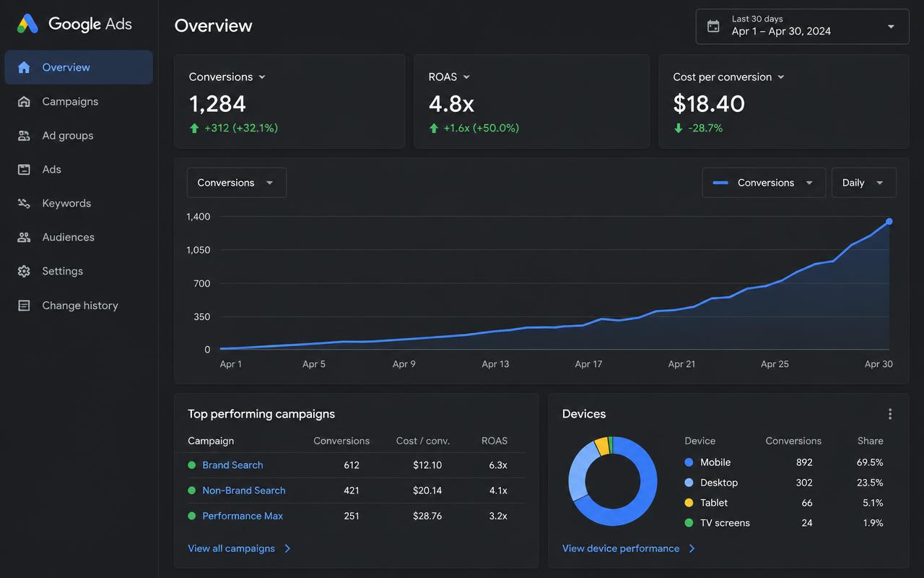
Task: Click the calendar icon in date picker
Action: pos(713,26)
